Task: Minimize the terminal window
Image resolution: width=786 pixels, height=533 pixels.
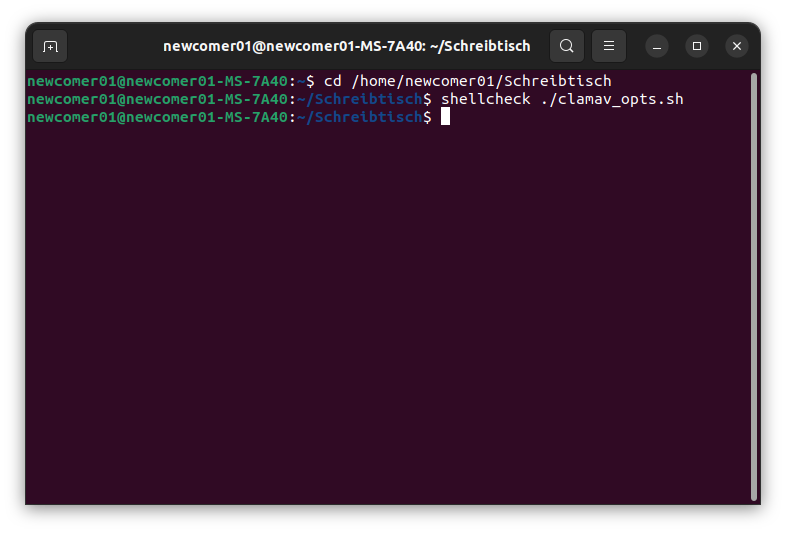Action: click(x=657, y=47)
